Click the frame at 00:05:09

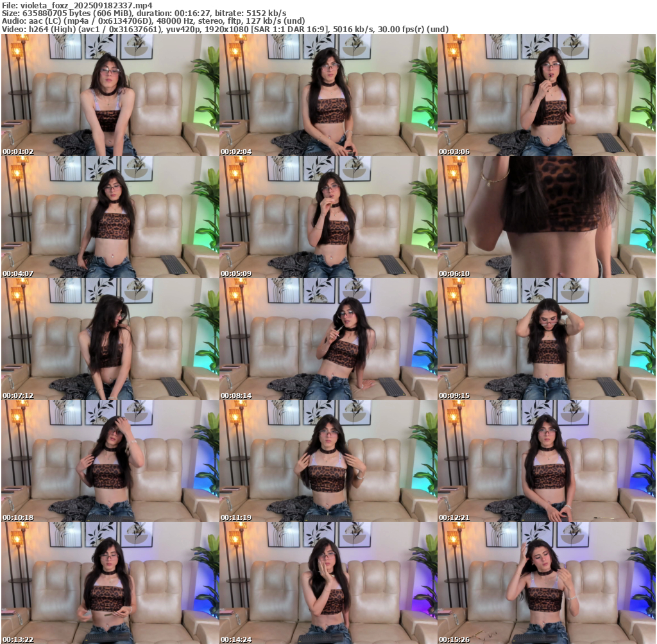pyautogui.click(x=328, y=217)
